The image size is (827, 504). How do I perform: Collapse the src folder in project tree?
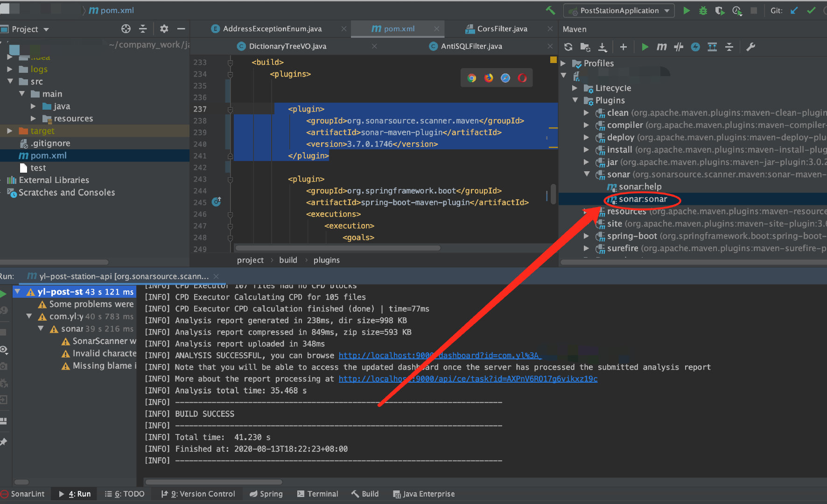coord(10,81)
